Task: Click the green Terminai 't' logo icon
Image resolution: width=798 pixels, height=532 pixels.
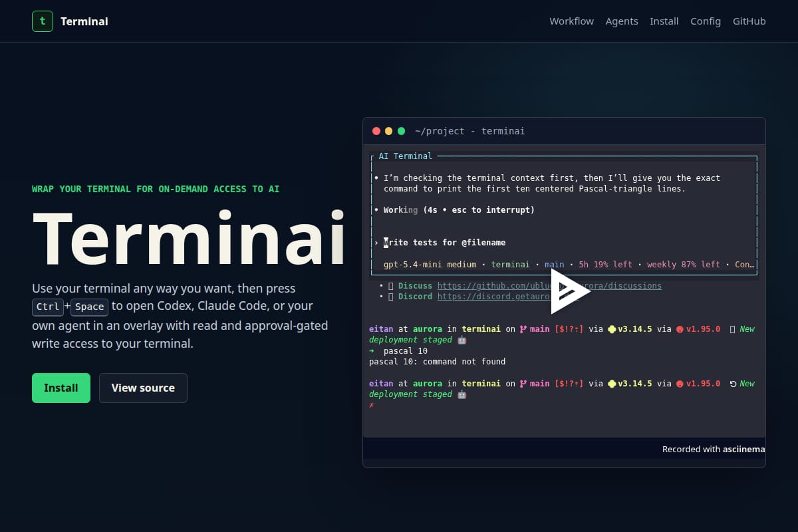Action: (43, 21)
